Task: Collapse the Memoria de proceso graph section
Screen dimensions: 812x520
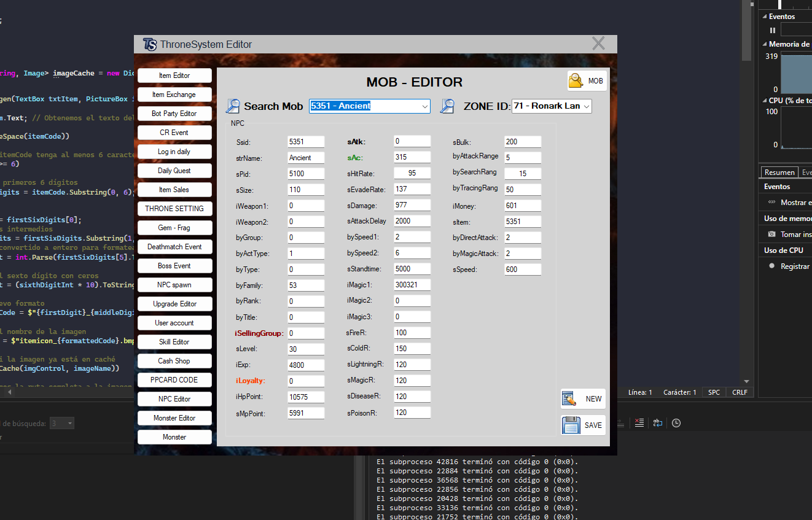Action: point(765,44)
